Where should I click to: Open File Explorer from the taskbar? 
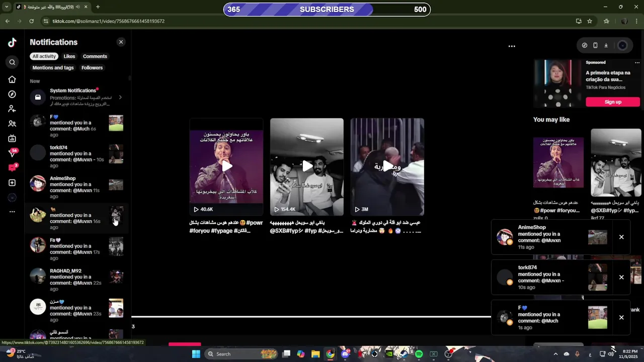[x=315, y=354]
